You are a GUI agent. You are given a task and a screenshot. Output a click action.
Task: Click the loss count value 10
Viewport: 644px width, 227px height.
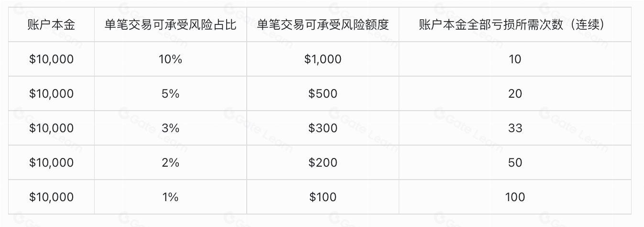point(515,59)
